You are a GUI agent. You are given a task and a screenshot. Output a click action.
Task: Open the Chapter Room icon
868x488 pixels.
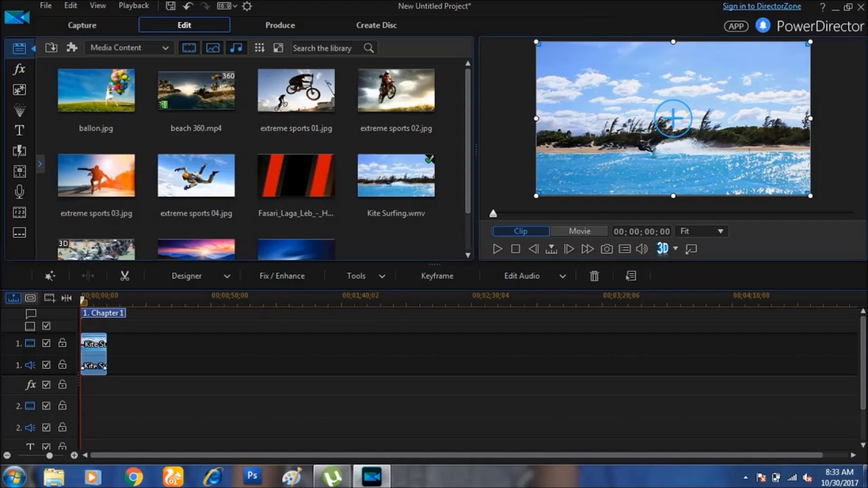[x=19, y=212]
